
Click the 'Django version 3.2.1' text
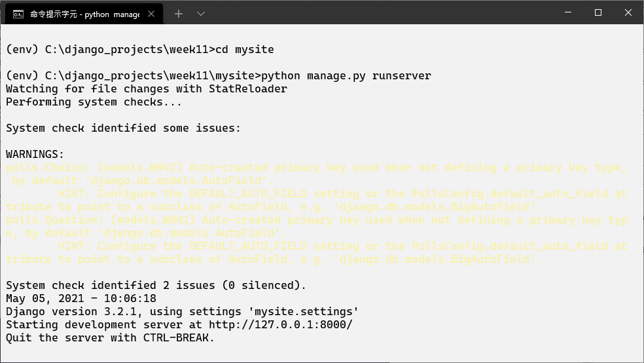pyautogui.click(x=68, y=312)
